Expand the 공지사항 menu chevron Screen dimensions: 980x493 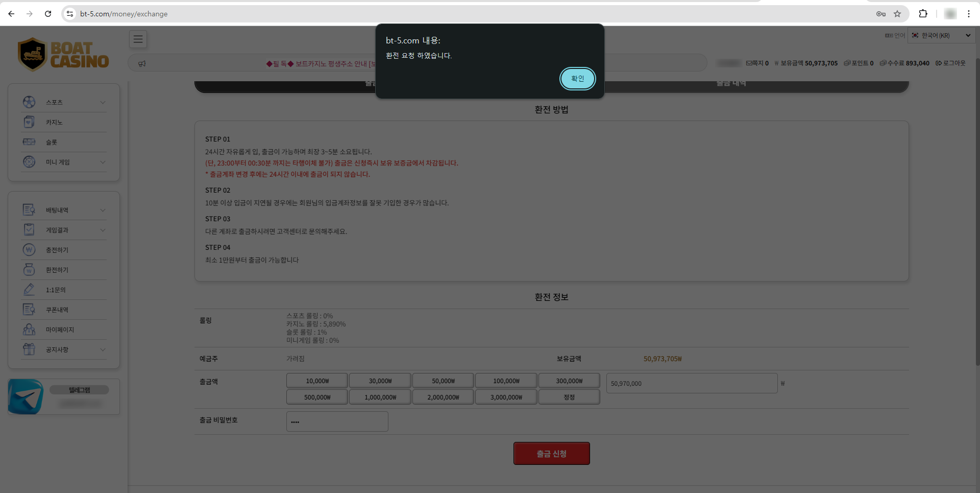[103, 349]
